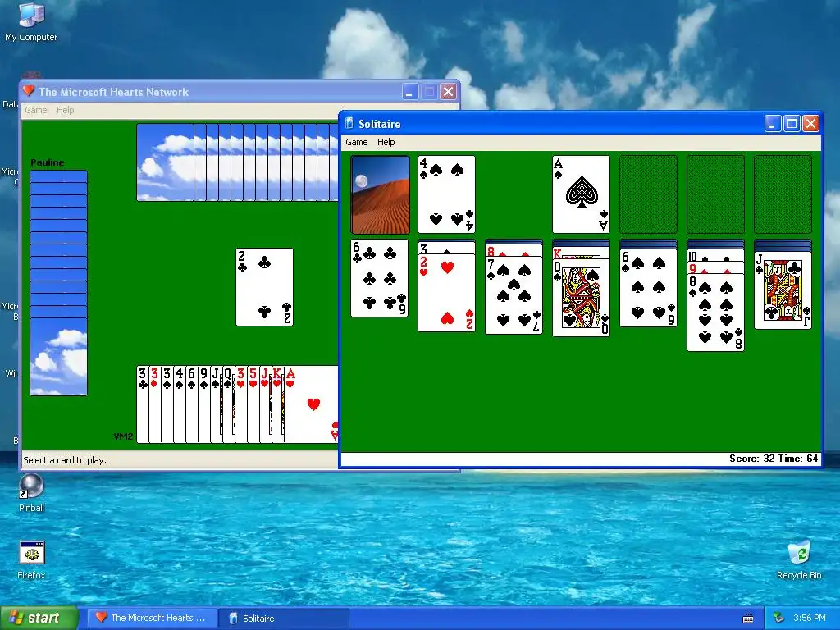Viewport: 840px width, 630px height.
Task: Play the 9 of spades in Hearts hand
Action: tap(204, 404)
